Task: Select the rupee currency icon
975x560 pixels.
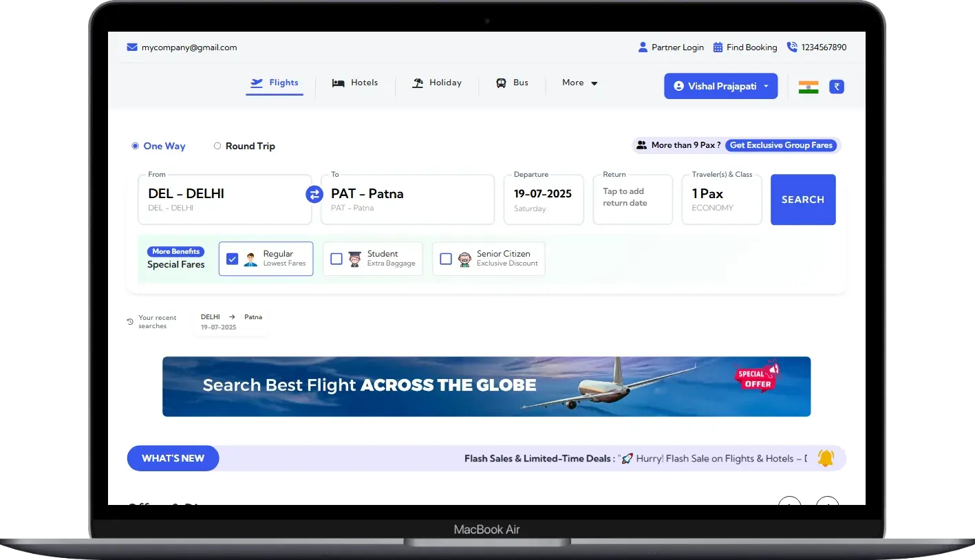Action: click(x=836, y=86)
